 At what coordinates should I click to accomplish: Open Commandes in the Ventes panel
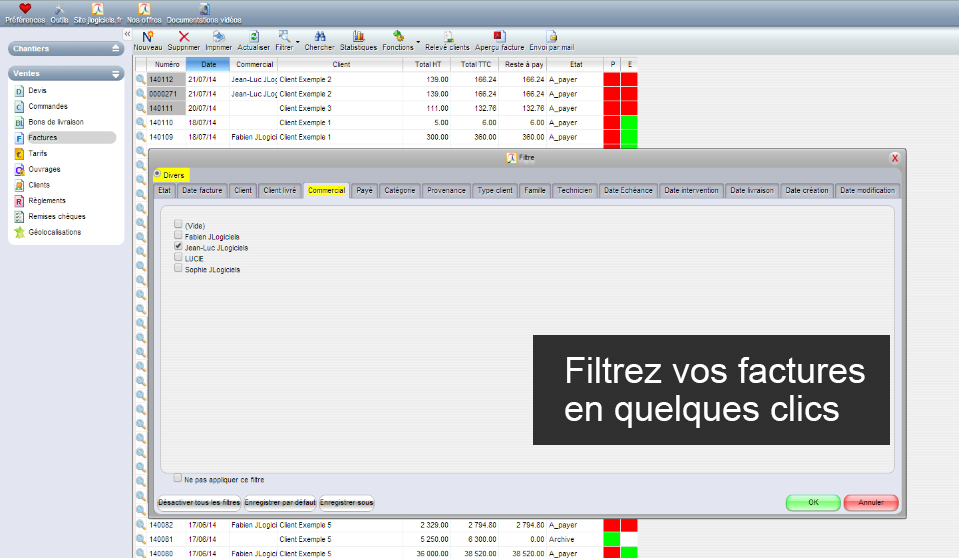48,106
